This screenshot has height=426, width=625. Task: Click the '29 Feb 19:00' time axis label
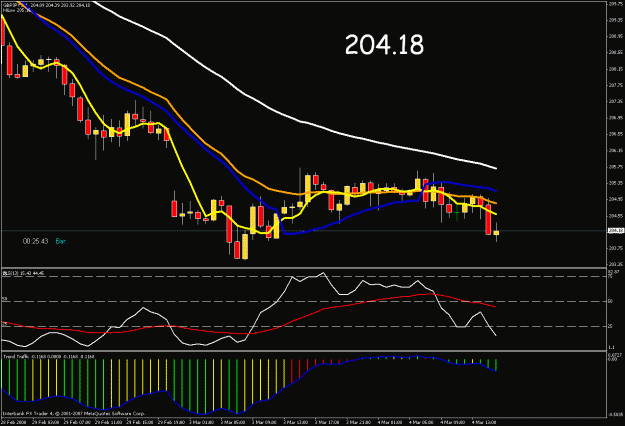click(x=171, y=422)
